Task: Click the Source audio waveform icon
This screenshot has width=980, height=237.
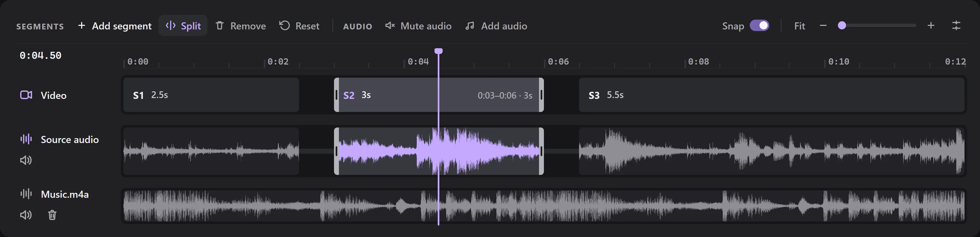Action: pos(26,139)
